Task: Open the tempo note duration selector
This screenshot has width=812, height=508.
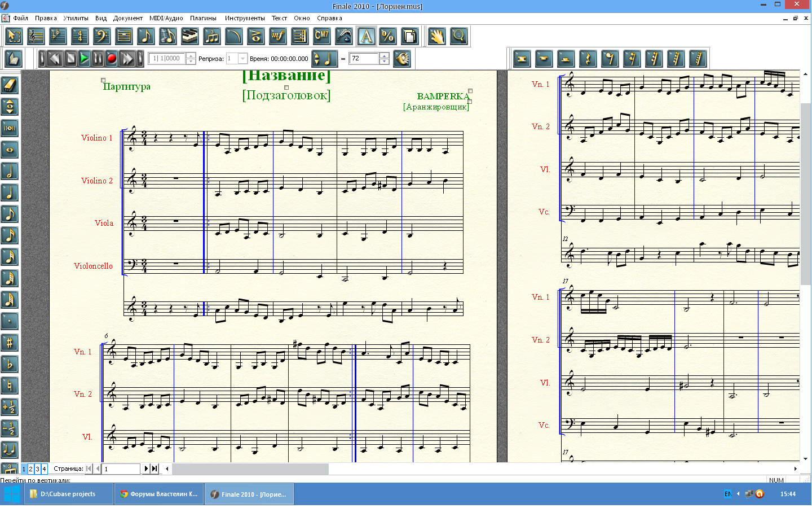Action: pyautogui.click(x=324, y=59)
